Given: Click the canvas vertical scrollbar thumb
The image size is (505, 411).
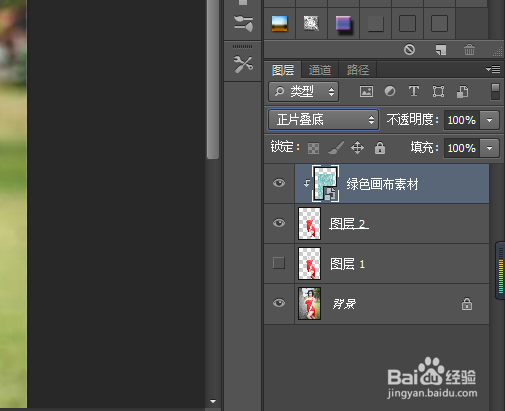Looking at the screenshot, I should click(212, 79).
